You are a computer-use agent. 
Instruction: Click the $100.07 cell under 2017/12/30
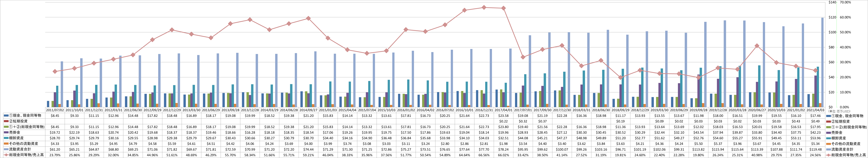click(562, 149)
